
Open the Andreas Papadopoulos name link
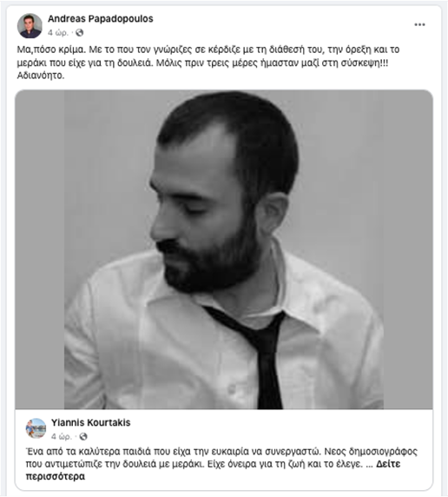tap(101, 19)
